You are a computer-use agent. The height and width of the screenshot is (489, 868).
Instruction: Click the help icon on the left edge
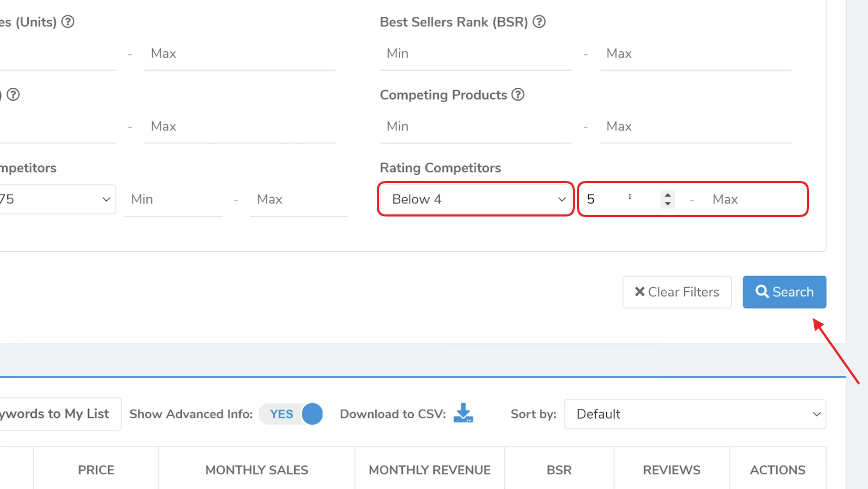tap(14, 95)
